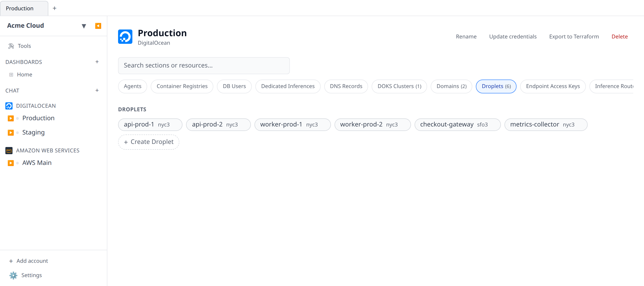
Task: Click the Production tab at top
Action: click(x=24, y=8)
